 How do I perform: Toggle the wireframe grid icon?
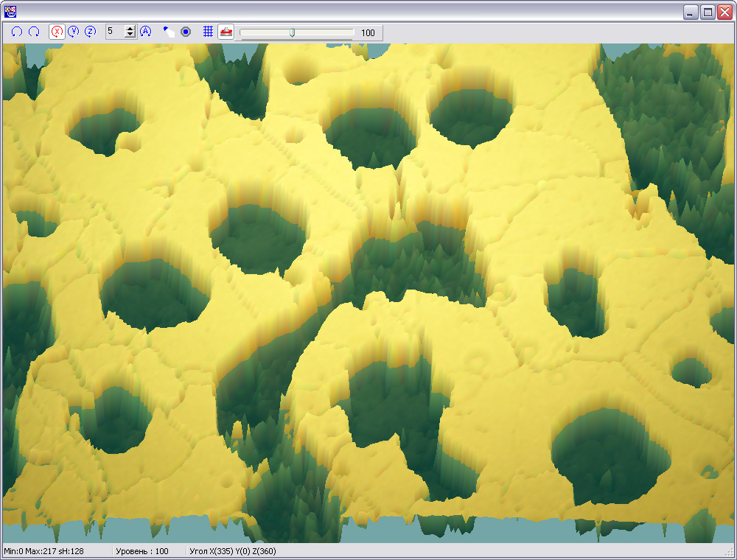[x=209, y=32]
